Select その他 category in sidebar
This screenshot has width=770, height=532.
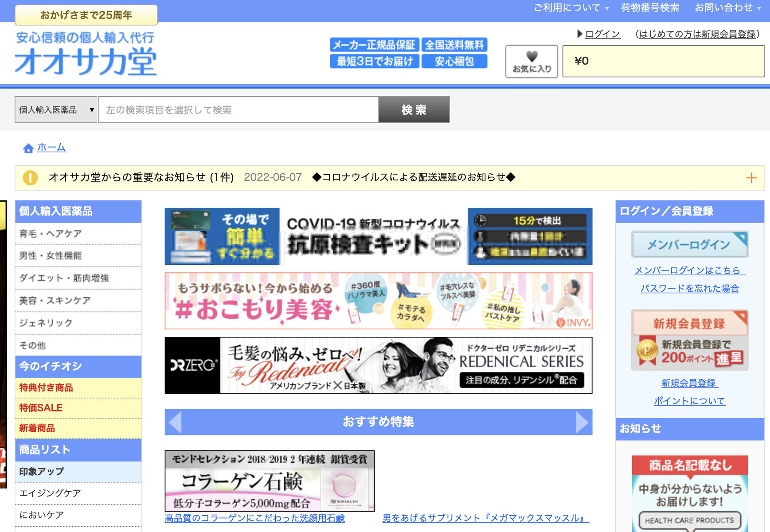point(78,345)
